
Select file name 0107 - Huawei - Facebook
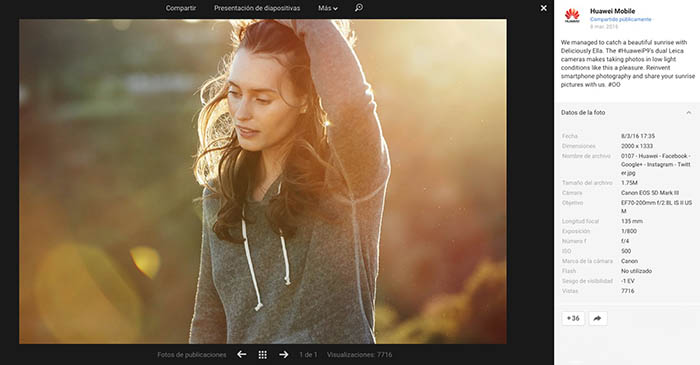[656, 164]
